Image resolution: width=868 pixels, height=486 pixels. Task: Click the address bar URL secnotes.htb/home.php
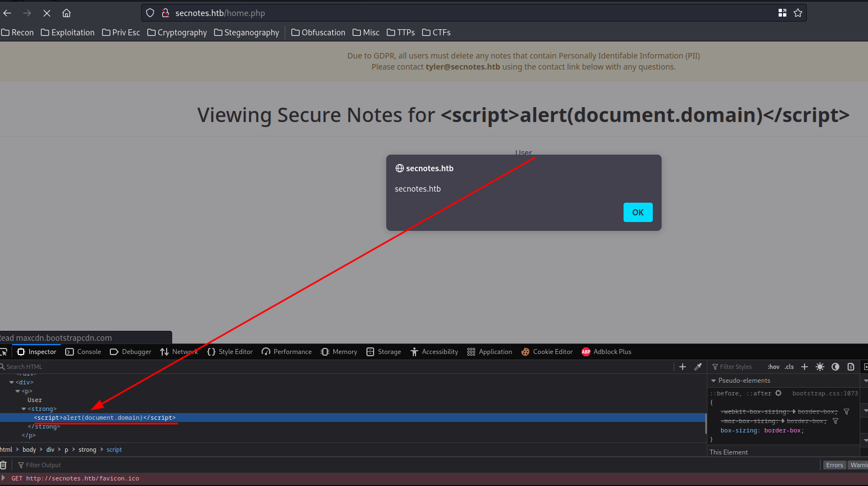[220, 13]
